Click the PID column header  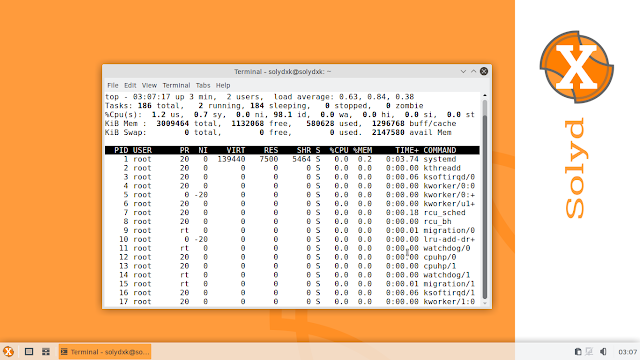pos(121,150)
